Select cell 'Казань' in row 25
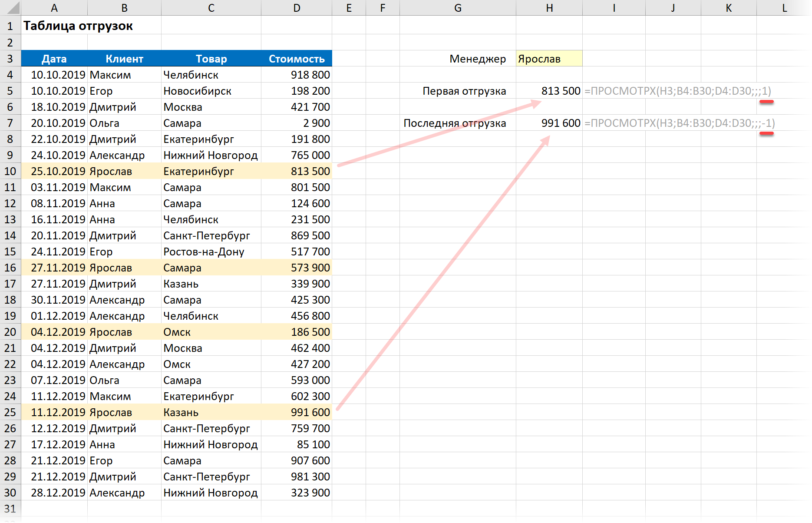Viewport: 812px width, 523px height. pos(211,412)
